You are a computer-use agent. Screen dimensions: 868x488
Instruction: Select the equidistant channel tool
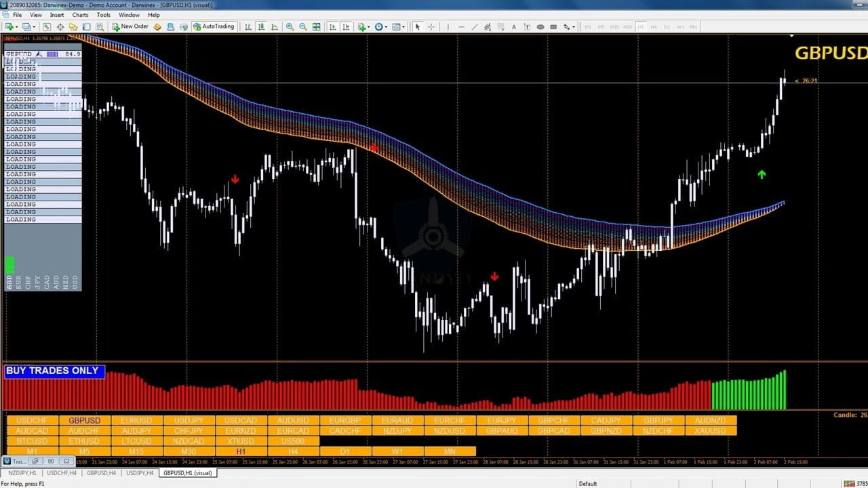coord(488,26)
